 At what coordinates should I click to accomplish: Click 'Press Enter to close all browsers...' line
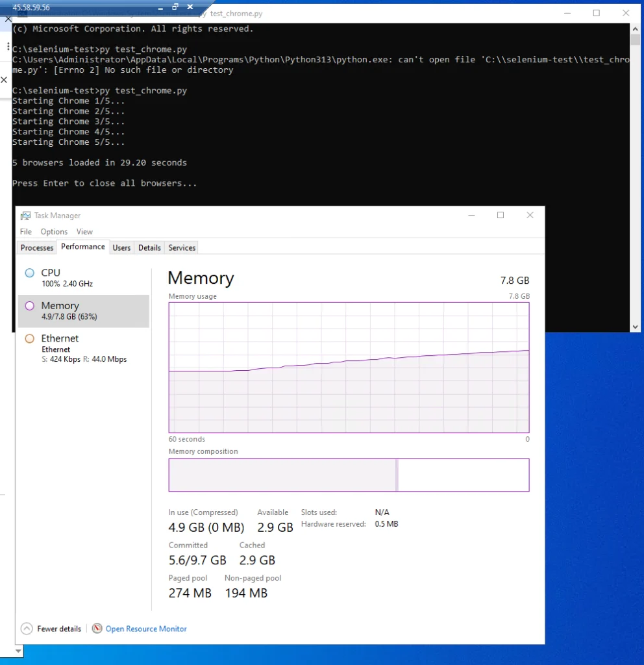(105, 183)
